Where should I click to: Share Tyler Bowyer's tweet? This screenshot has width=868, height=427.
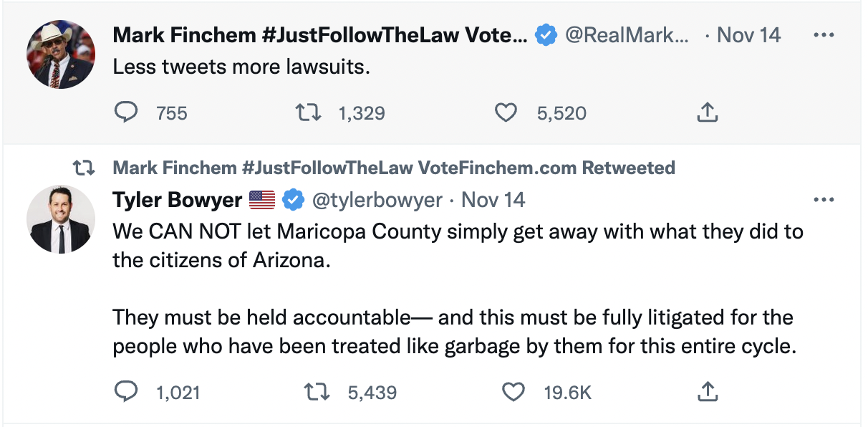click(x=709, y=391)
